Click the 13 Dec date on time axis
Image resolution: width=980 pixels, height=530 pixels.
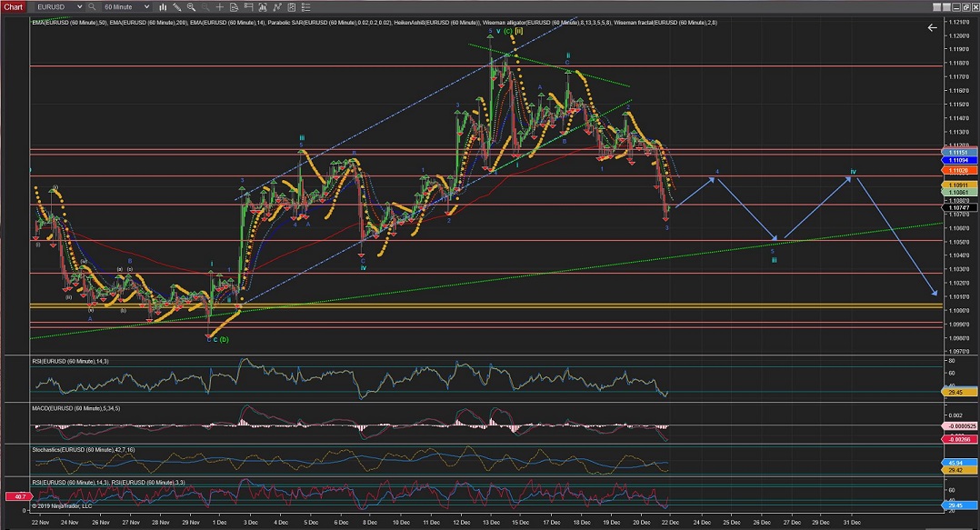tap(491, 523)
